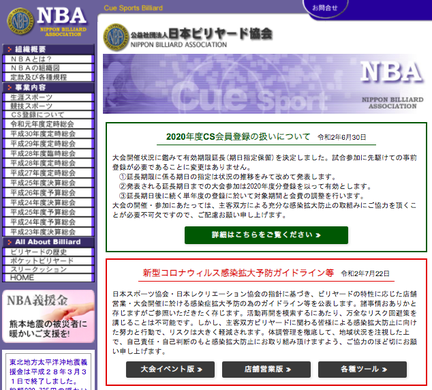432x390 pixels.
Task: Open スリークッション page
Action: pyautogui.click(x=48, y=269)
